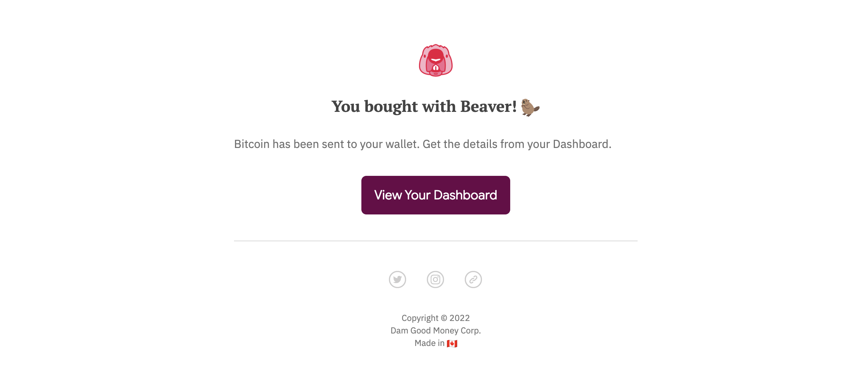Click the word 'Beaver!' in the heading
Image resolution: width=868 pixels, height=376 pixels.
pyautogui.click(x=488, y=107)
